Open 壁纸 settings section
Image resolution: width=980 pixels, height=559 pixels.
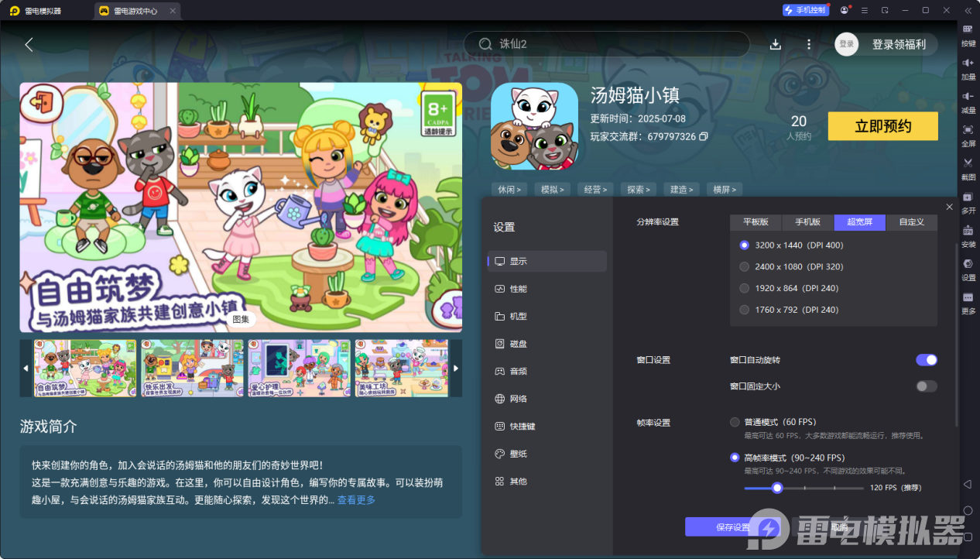point(547,454)
